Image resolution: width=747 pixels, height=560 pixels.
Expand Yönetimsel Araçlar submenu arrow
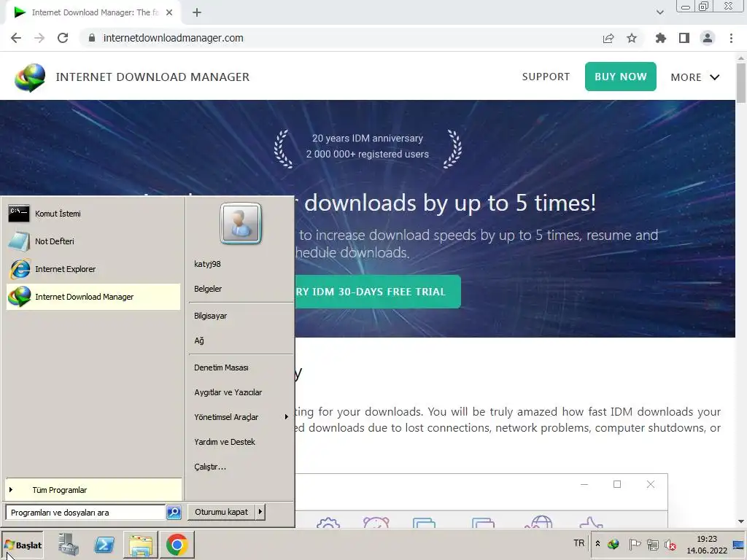pyautogui.click(x=286, y=417)
